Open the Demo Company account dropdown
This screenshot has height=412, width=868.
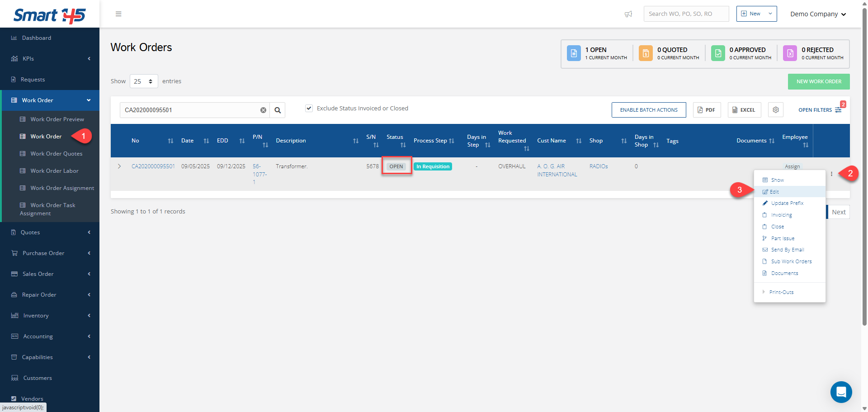click(818, 14)
